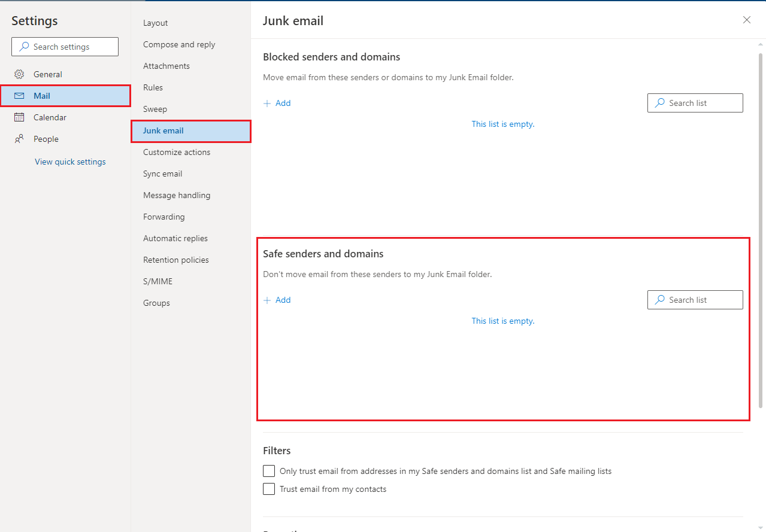Select Junk email settings
This screenshot has height=532, width=766.
(x=191, y=130)
